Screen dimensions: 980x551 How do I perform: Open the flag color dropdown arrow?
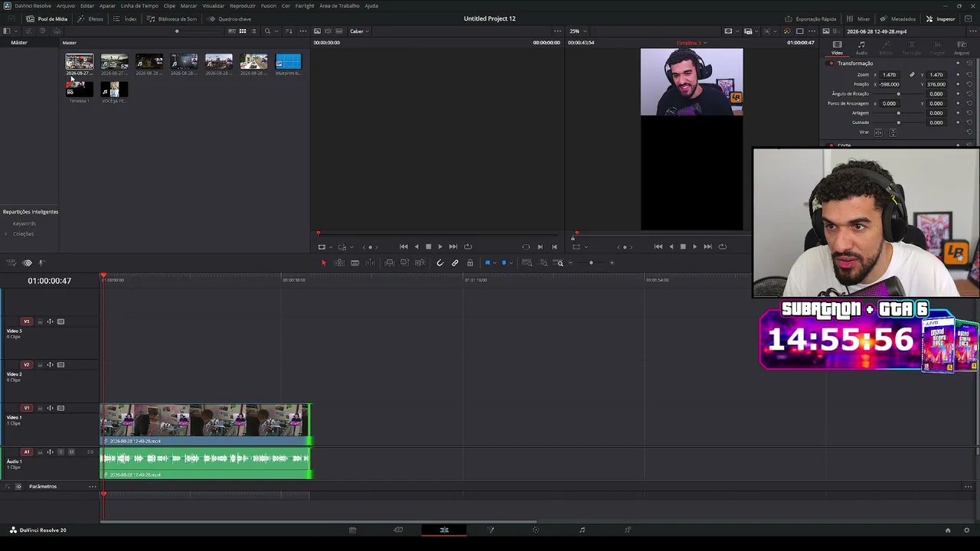[x=494, y=263]
